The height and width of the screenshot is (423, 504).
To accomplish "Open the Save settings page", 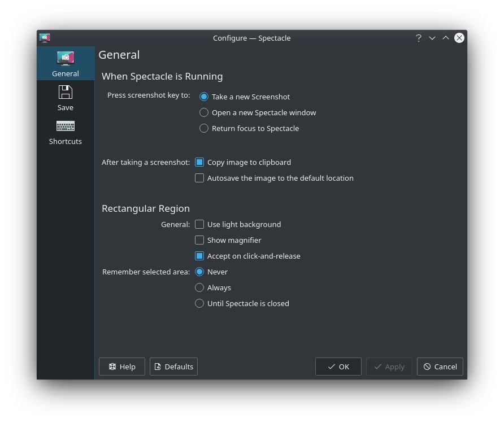I will 66,98.
